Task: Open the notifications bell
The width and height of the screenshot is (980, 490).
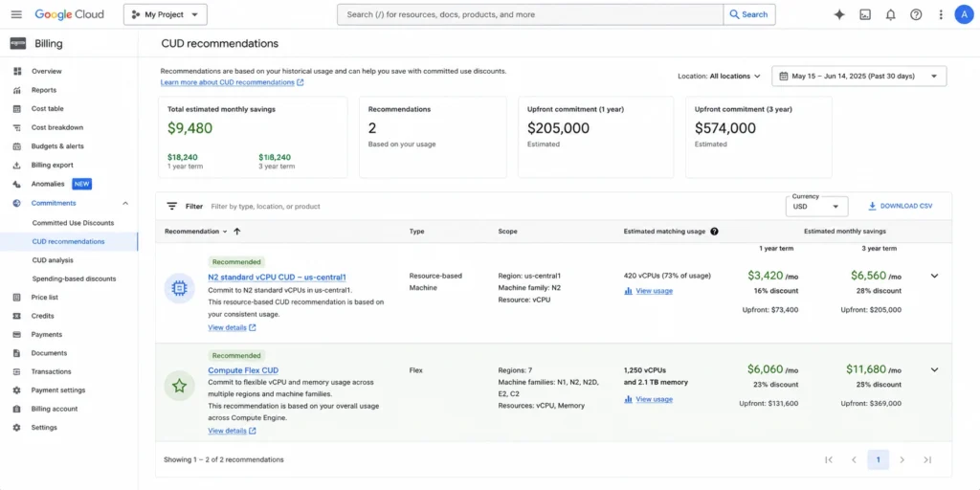Action: [891, 14]
